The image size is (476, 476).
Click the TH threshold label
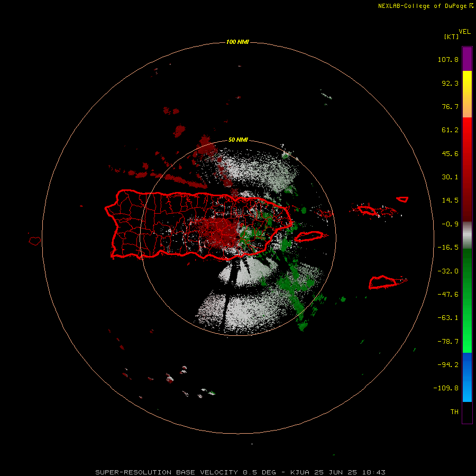pos(454,412)
